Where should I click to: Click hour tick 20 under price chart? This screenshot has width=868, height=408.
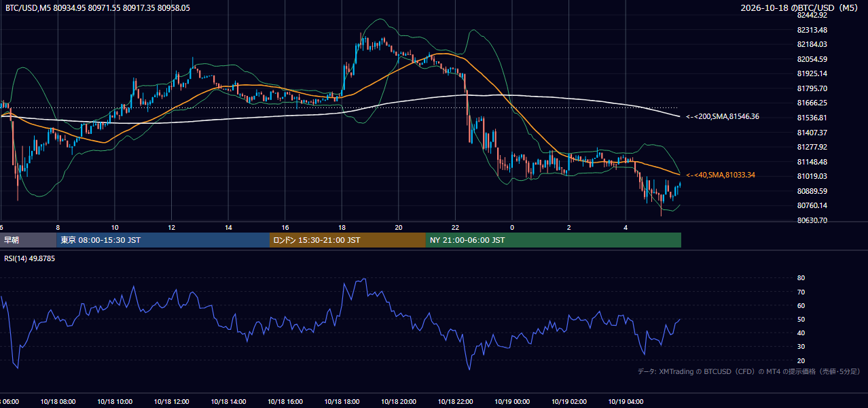[x=399, y=228]
